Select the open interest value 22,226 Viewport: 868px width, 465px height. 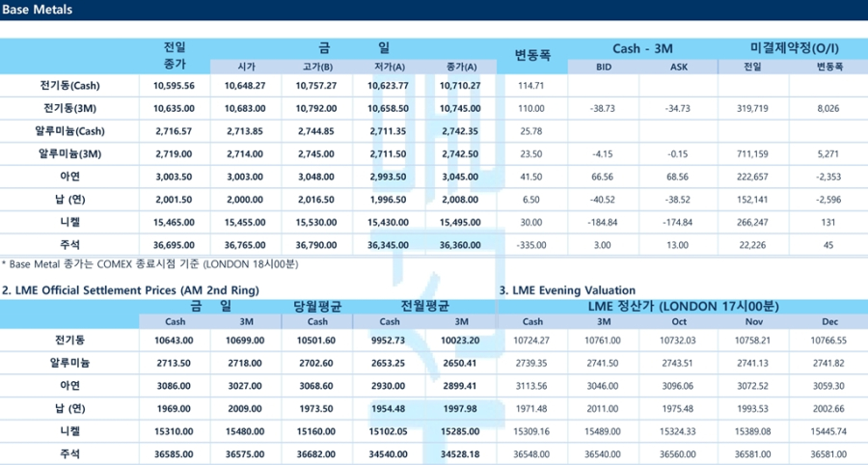752,245
